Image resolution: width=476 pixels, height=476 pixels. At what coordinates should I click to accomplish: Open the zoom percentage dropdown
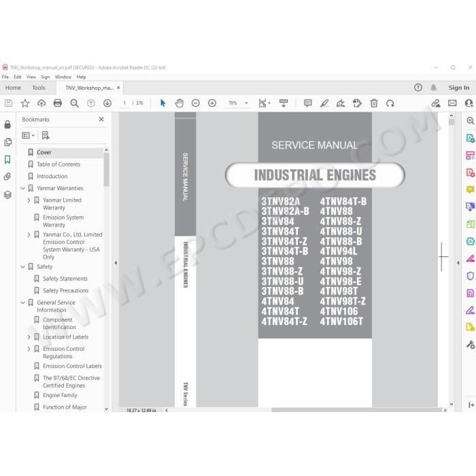pos(246,103)
